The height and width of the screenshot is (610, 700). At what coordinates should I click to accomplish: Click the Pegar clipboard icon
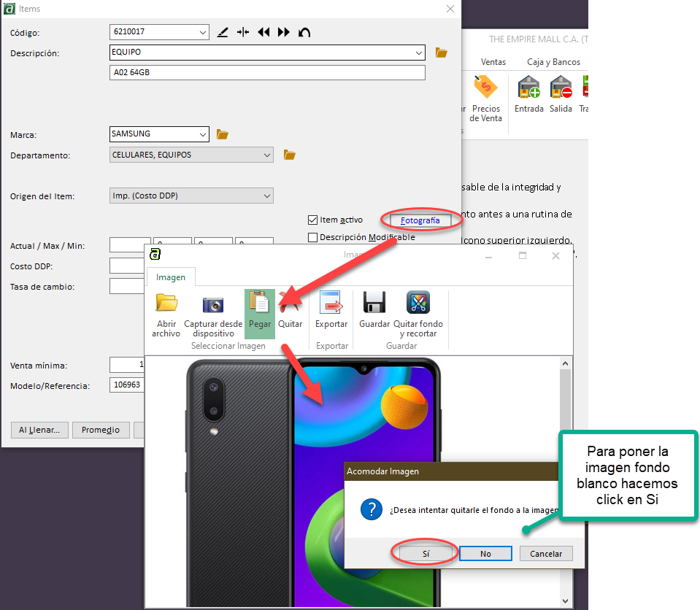pos(259,303)
